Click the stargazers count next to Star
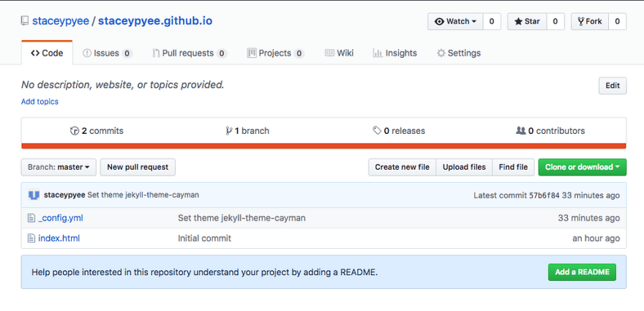644x311 pixels. [x=555, y=21]
